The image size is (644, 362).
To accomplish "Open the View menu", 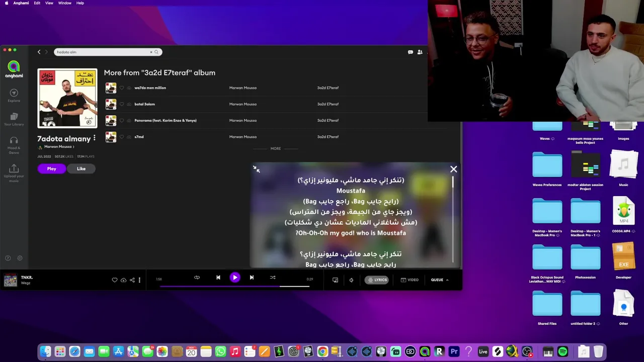I will pos(49,3).
